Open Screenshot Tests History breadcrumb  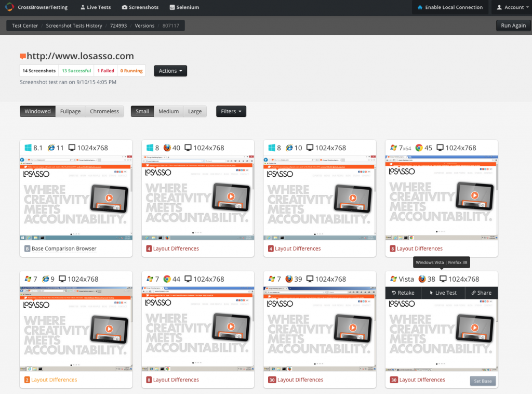click(74, 25)
